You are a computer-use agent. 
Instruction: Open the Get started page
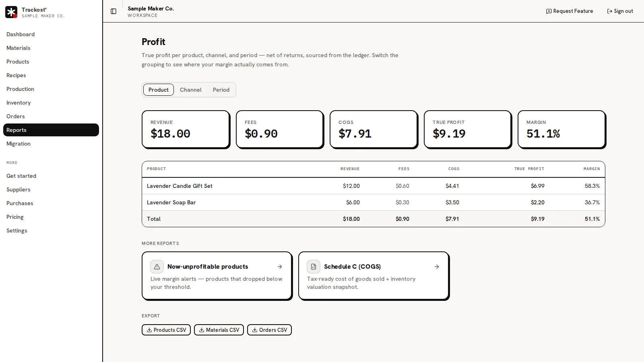click(x=51, y=176)
